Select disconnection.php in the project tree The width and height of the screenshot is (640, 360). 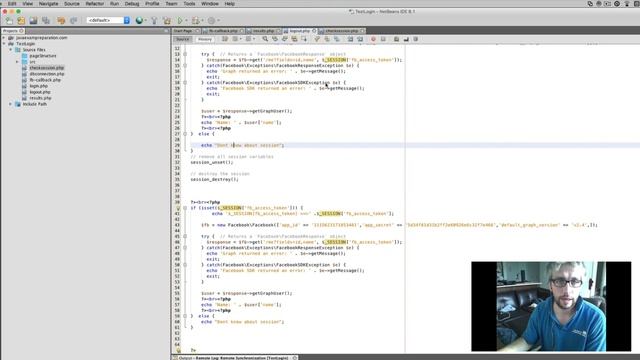[47, 74]
